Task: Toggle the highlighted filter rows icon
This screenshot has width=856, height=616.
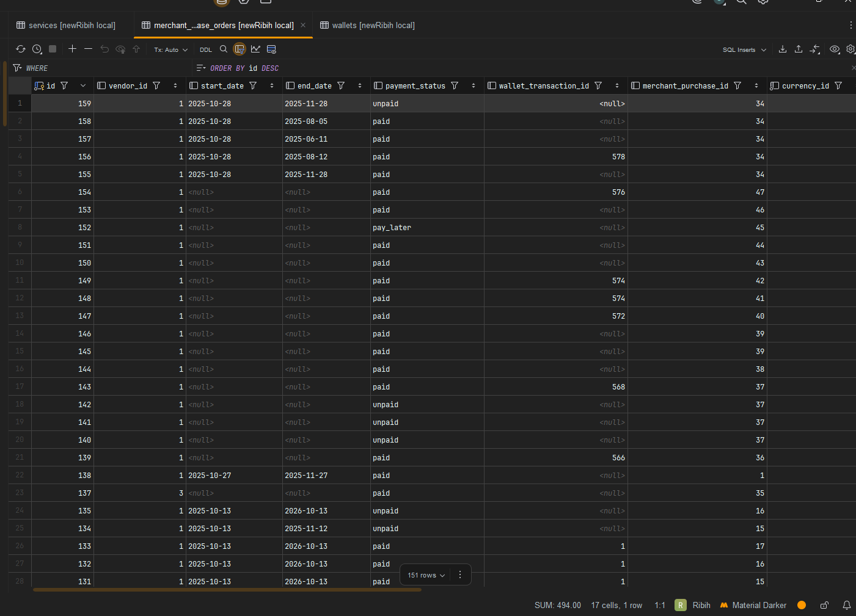Action: [240, 49]
